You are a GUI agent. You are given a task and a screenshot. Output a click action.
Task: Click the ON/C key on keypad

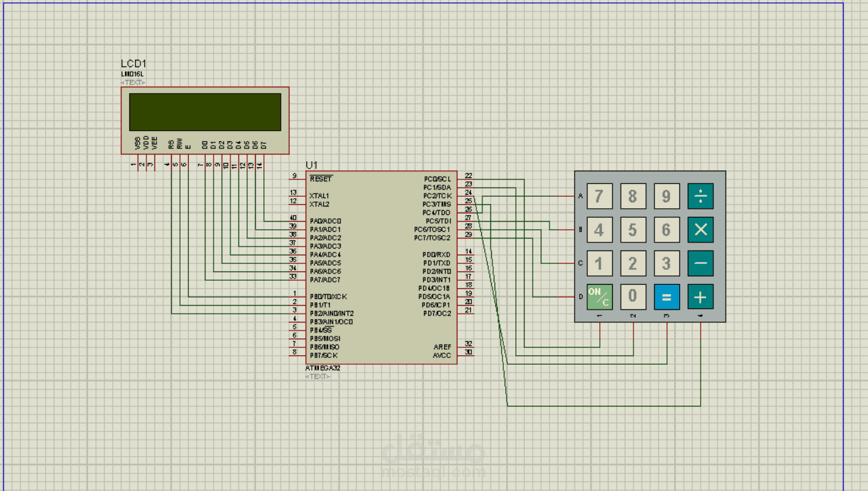(599, 297)
